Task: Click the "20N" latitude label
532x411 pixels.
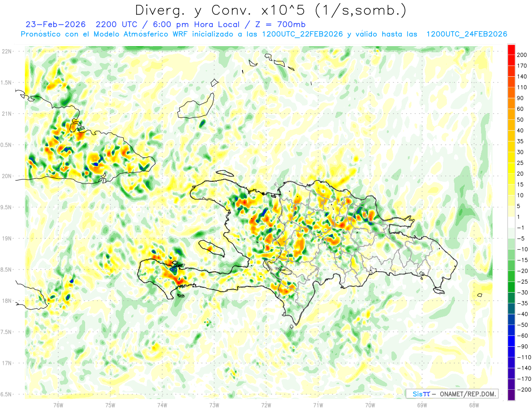Action: (x=6, y=176)
